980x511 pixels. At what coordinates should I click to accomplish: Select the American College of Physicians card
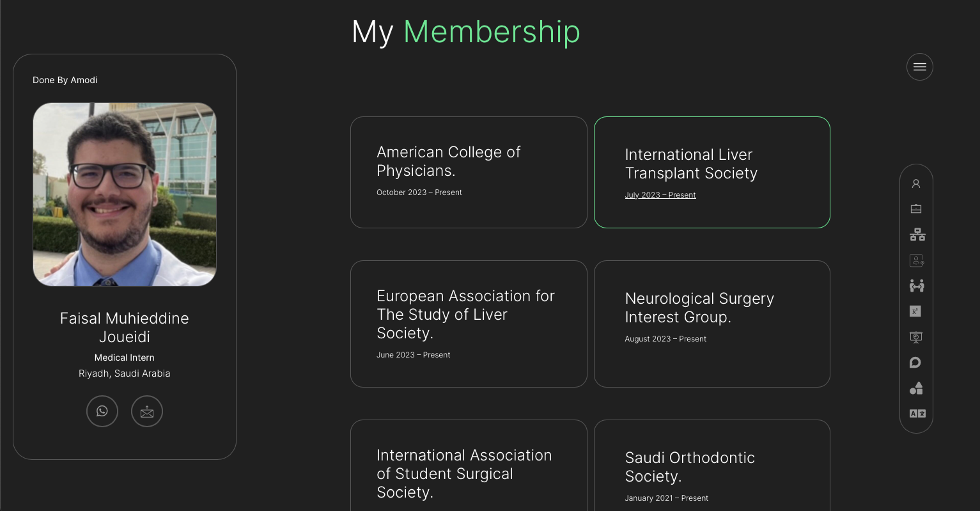(469, 172)
